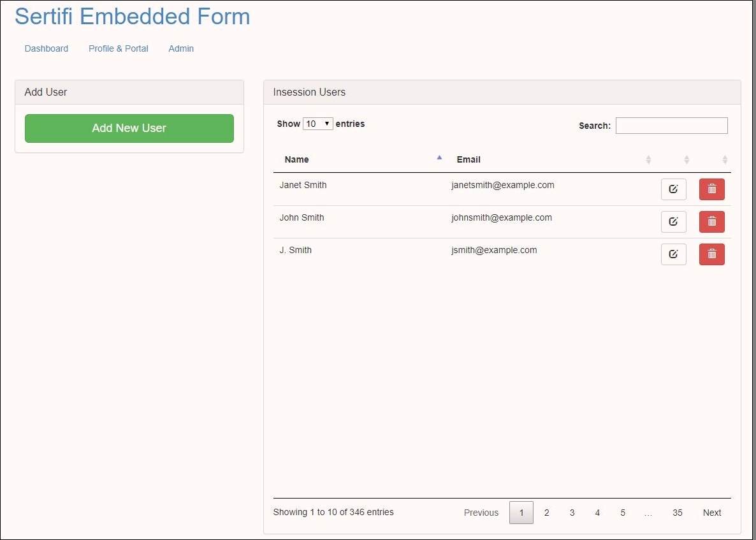Open the Show entries count dropdown
Screen dimensions: 756x540
[x=317, y=124]
